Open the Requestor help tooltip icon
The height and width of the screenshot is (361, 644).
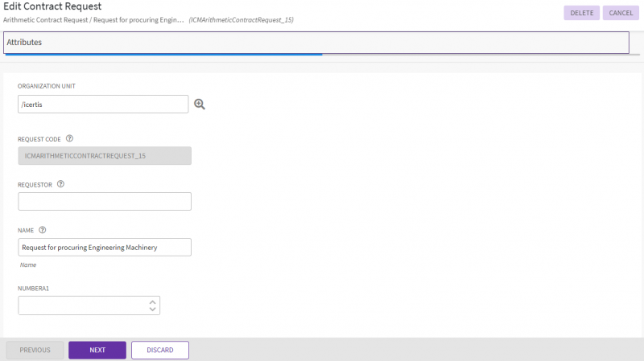[x=61, y=183]
